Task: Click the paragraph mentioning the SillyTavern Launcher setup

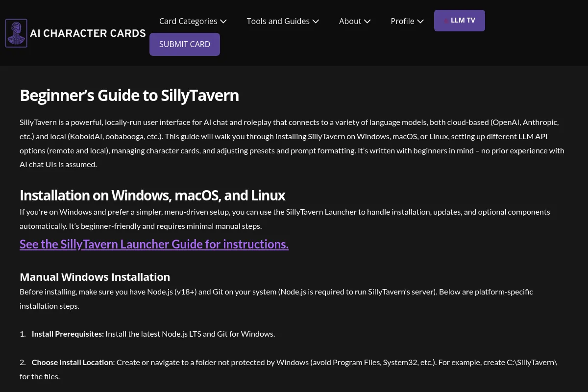Action: (x=285, y=219)
